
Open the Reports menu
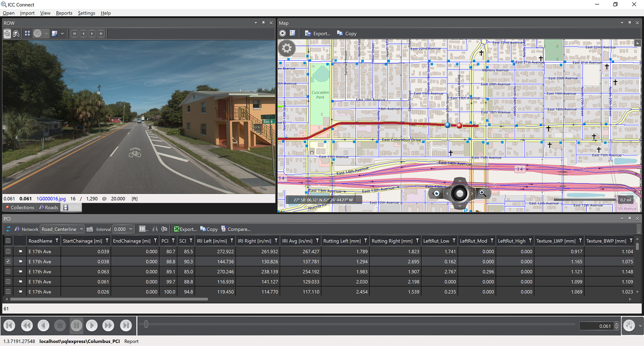(64, 13)
